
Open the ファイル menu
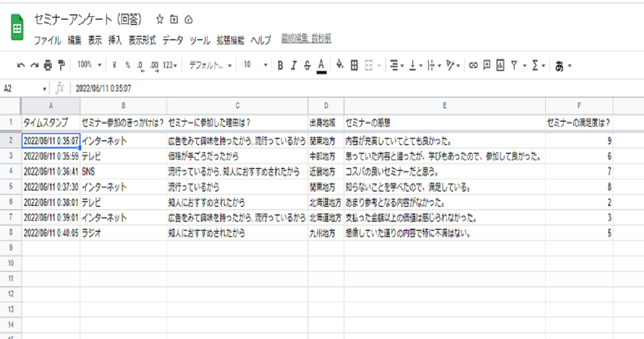pyautogui.click(x=47, y=40)
